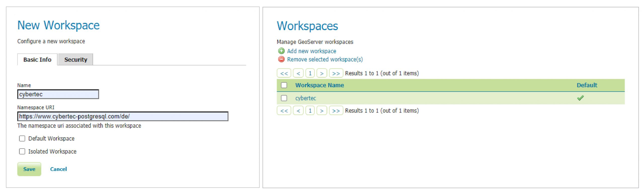Go to first page in top pagination

click(x=284, y=73)
